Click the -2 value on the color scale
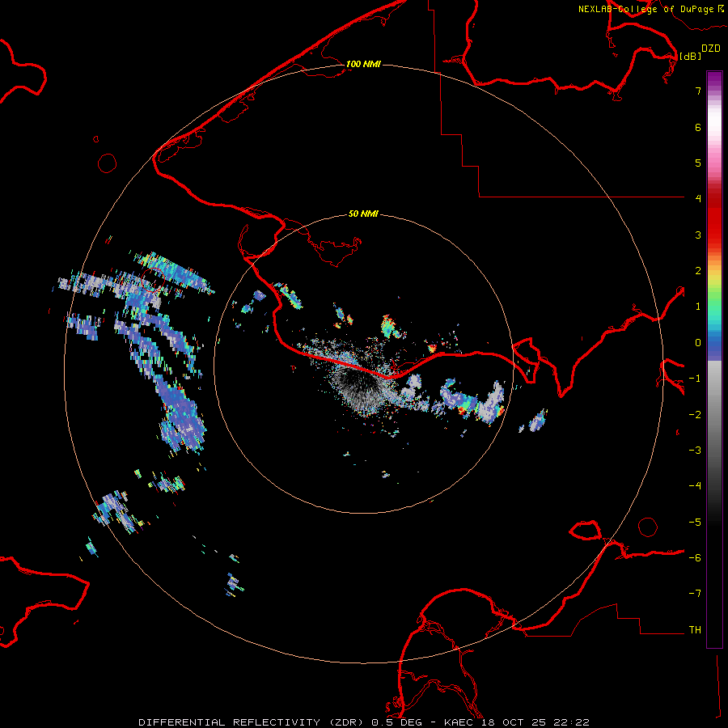 (x=695, y=415)
